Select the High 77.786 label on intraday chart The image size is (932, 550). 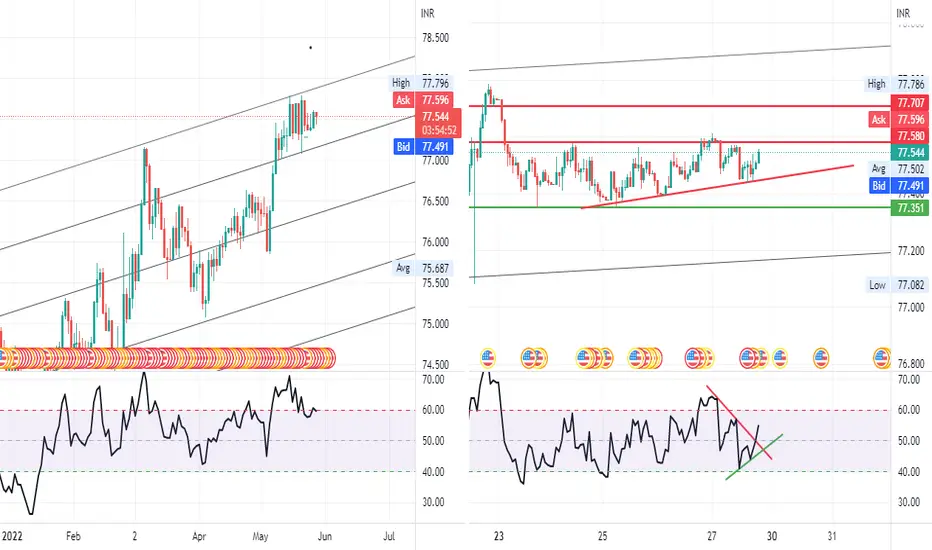tap(898, 84)
